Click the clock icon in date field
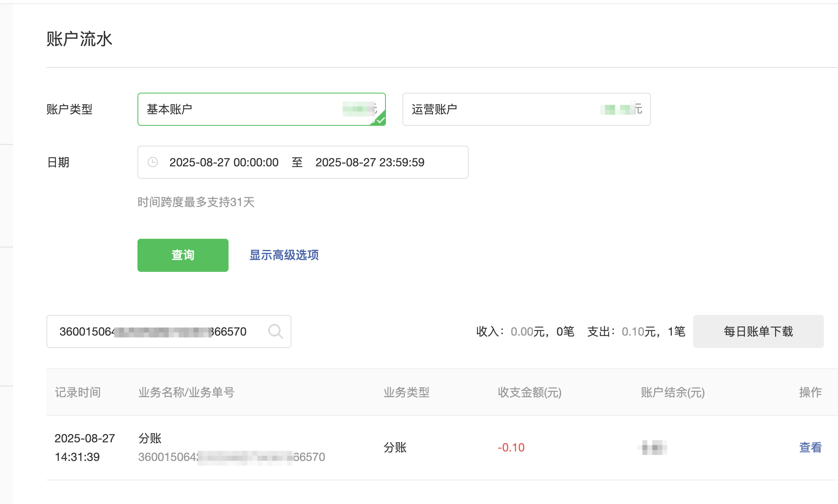838x504 pixels. click(153, 162)
